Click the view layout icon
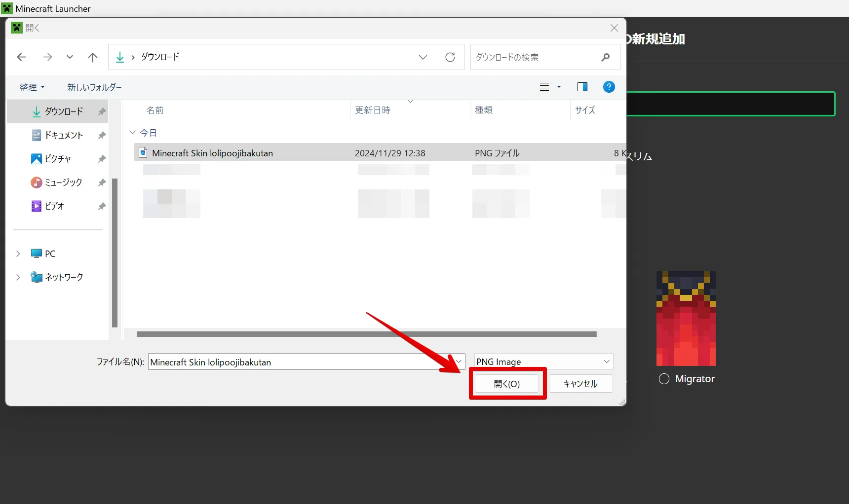 click(x=544, y=87)
